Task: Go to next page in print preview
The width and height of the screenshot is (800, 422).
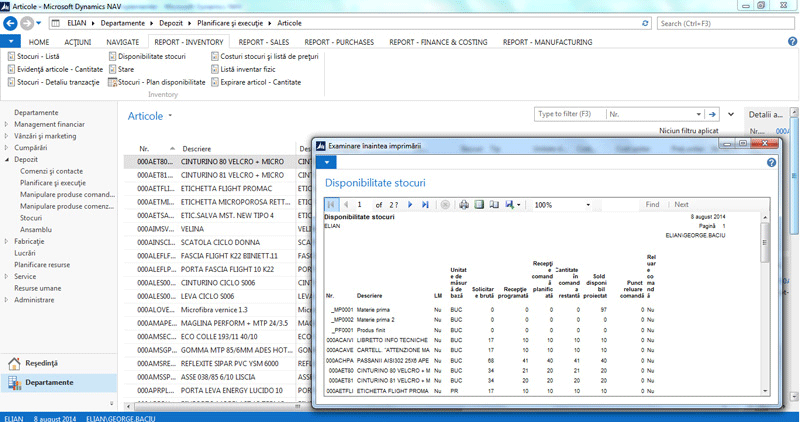Action: [x=410, y=204]
